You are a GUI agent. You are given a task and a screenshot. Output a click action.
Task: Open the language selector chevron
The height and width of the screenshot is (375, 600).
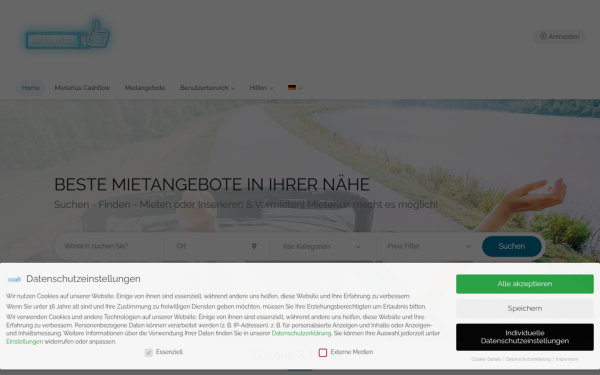coord(300,88)
